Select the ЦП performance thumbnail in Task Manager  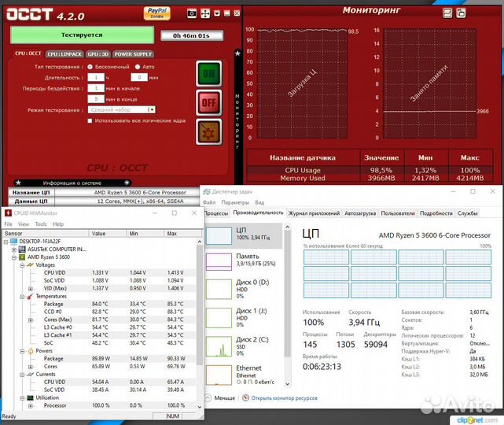click(219, 235)
